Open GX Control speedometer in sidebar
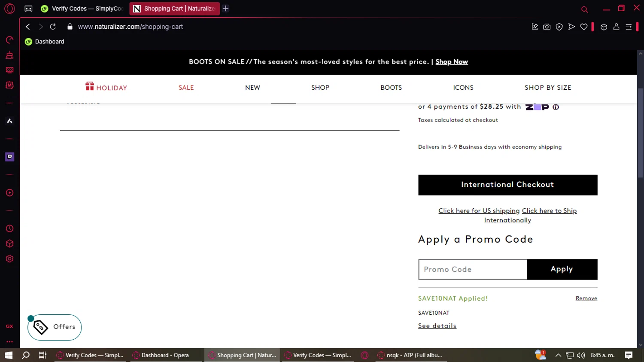This screenshot has width=644, height=362. click(9, 40)
